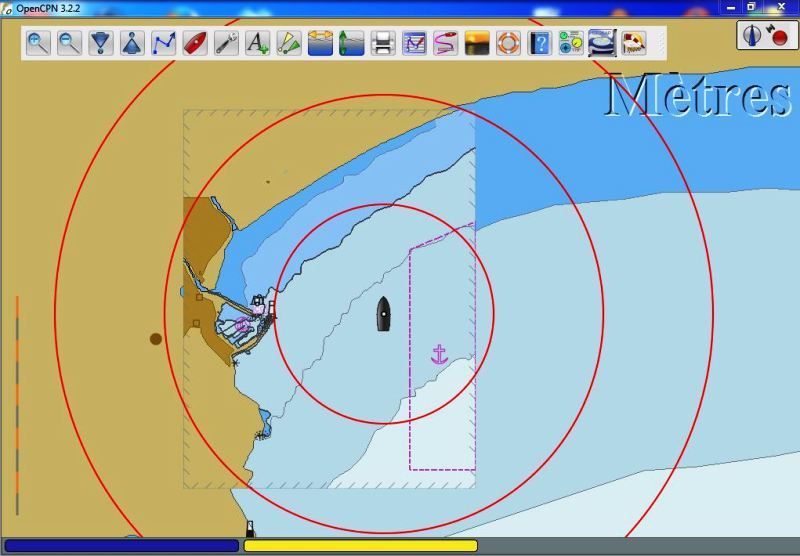This screenshot has width=800, height=556.
Task: Drop a Man Overboard marker
Action: (508, 43)
